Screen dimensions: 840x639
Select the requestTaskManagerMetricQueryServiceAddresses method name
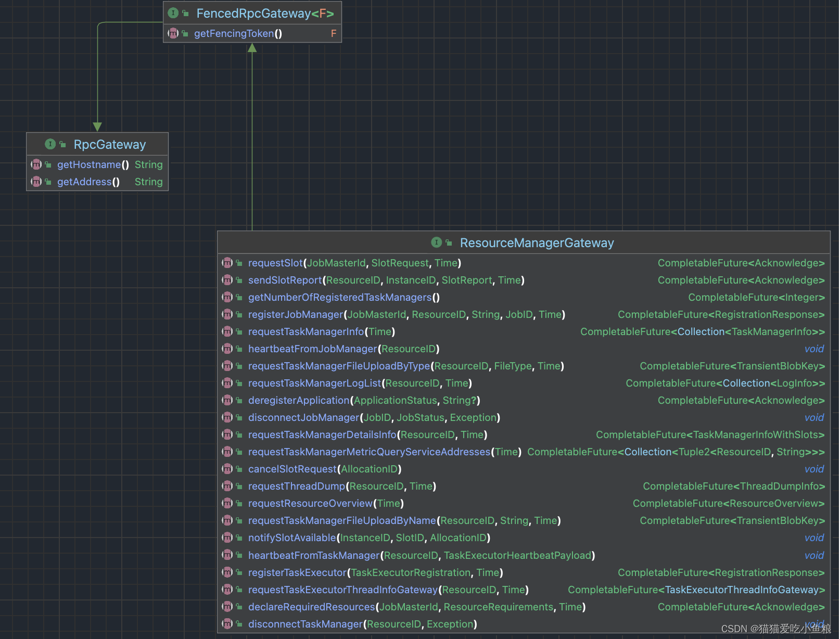pyautogui.click(x=370, y=452)
